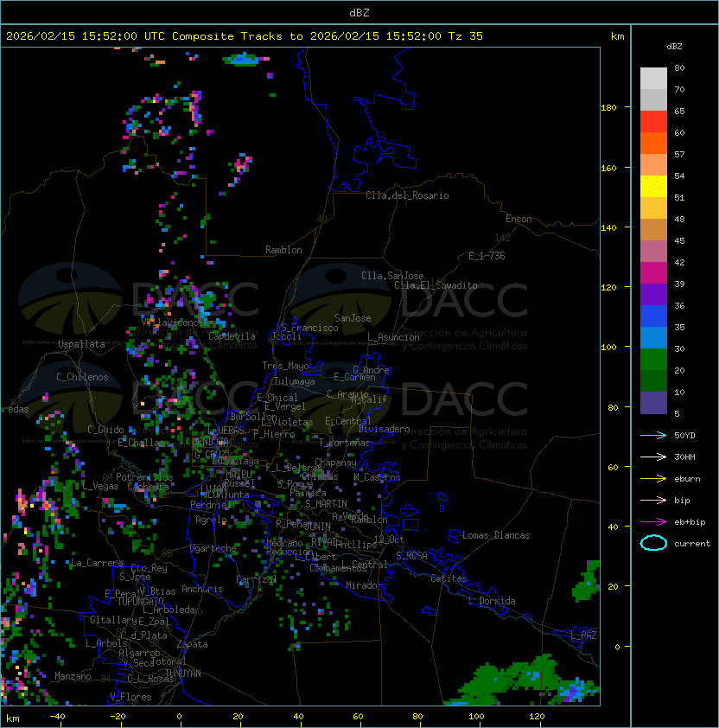Click the 'eburn' legend label
The width and height of the screenshot is (719, 728).
coord(687,479)
